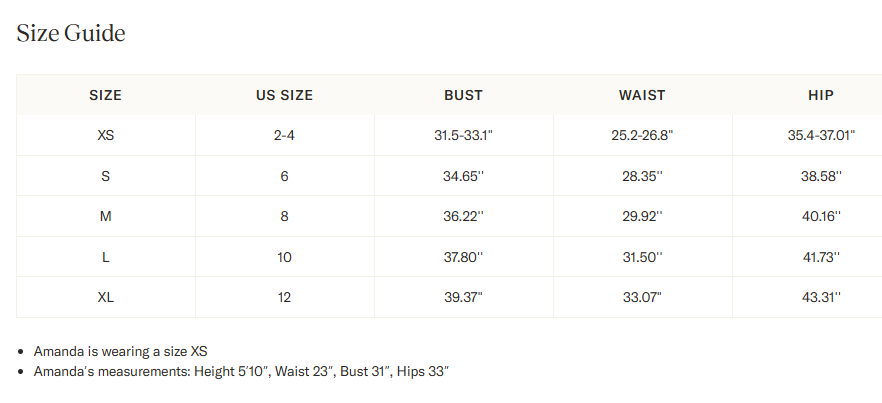The image size is (882, 403).
Task: Click the SIZE column header
Action: tap(105, 96)
